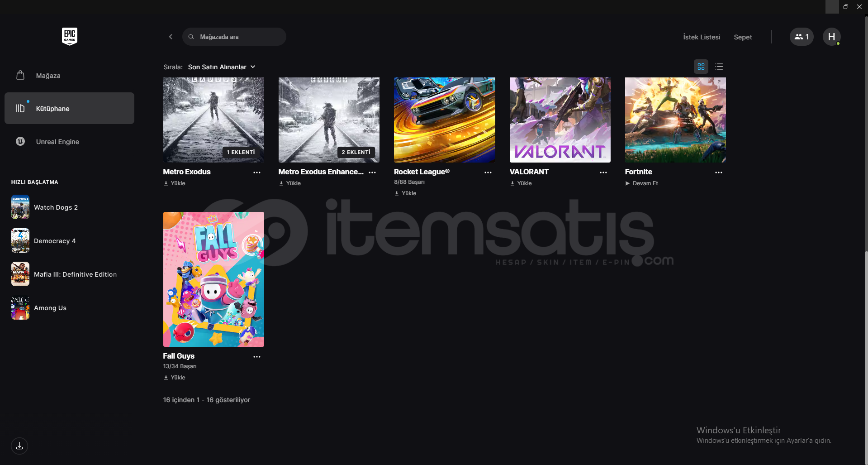Click the Unreal Engine logo icon
Screen dimensions: 868x465
point(20,141)
